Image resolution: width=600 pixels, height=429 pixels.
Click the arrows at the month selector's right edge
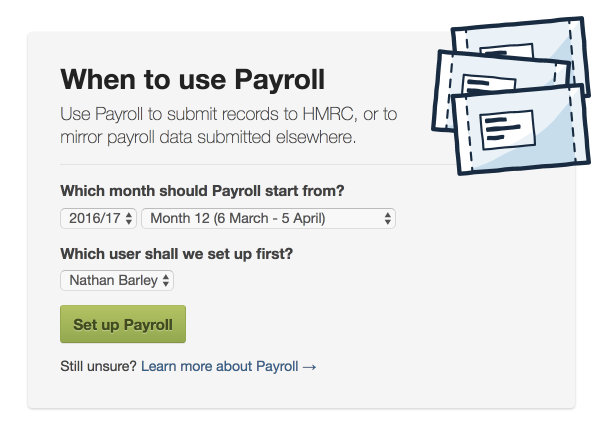387,218
